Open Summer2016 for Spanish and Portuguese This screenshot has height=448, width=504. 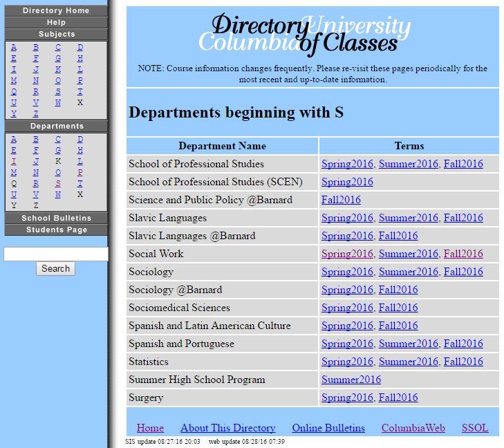tap(408, 344)
